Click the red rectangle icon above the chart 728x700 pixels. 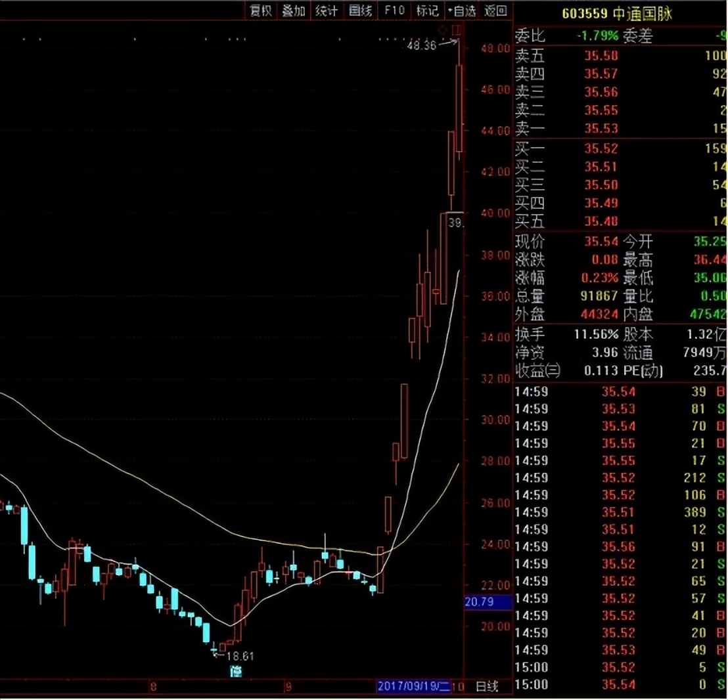pos(457,31)
